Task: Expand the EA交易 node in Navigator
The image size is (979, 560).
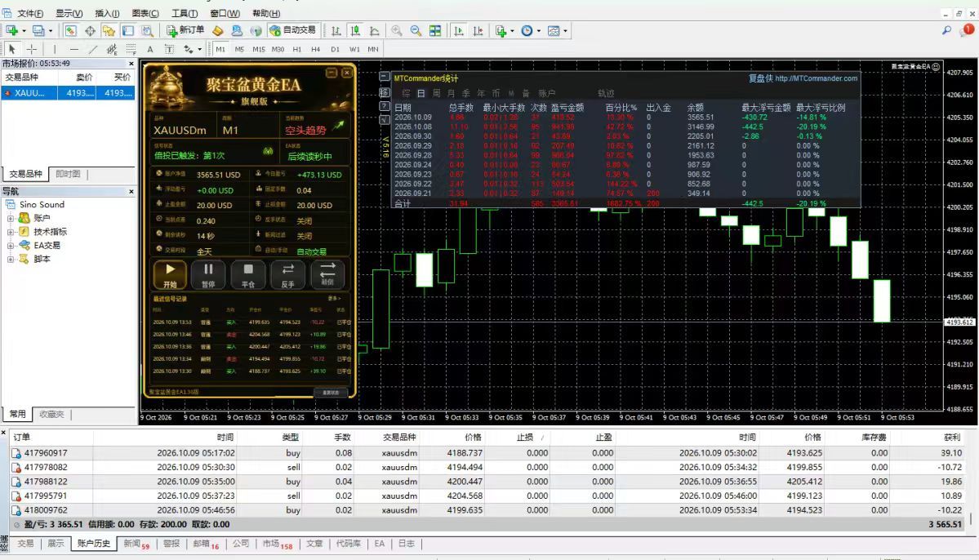Action: tap(11, 246)
